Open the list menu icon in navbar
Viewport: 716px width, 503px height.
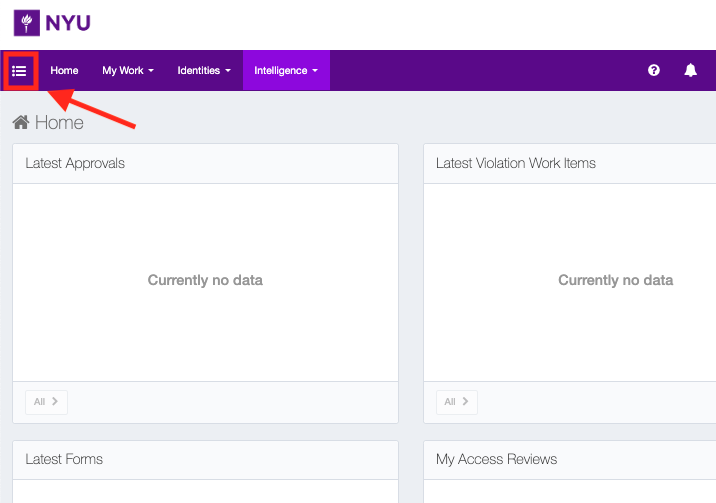[x=19, y=71]
